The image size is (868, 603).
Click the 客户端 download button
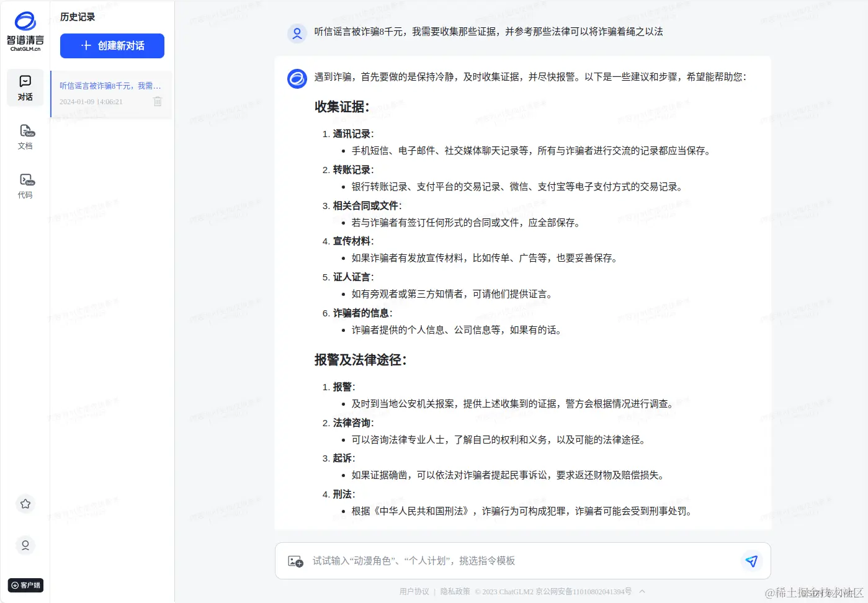point(25,585)
